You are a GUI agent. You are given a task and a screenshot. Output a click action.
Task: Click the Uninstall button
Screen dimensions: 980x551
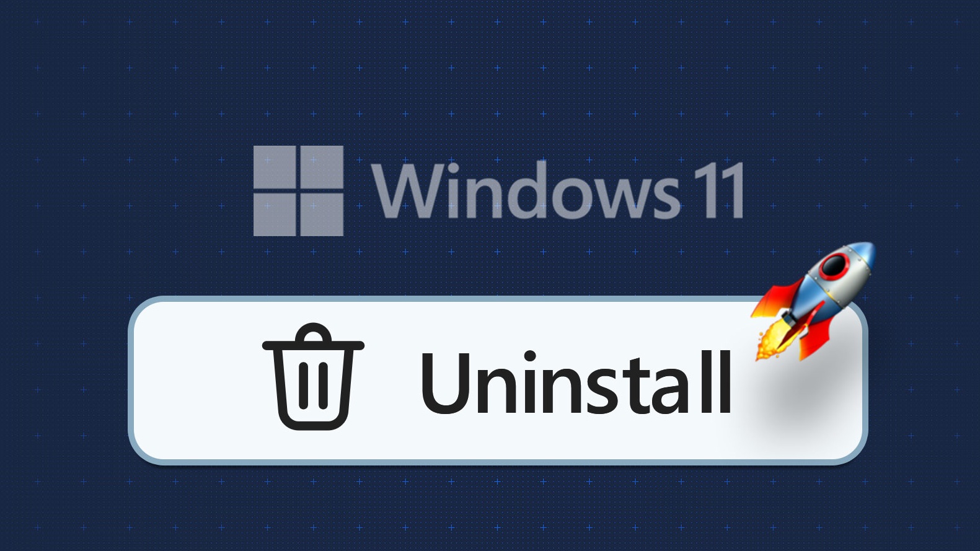pyautogui.click(x=498, y=381)
